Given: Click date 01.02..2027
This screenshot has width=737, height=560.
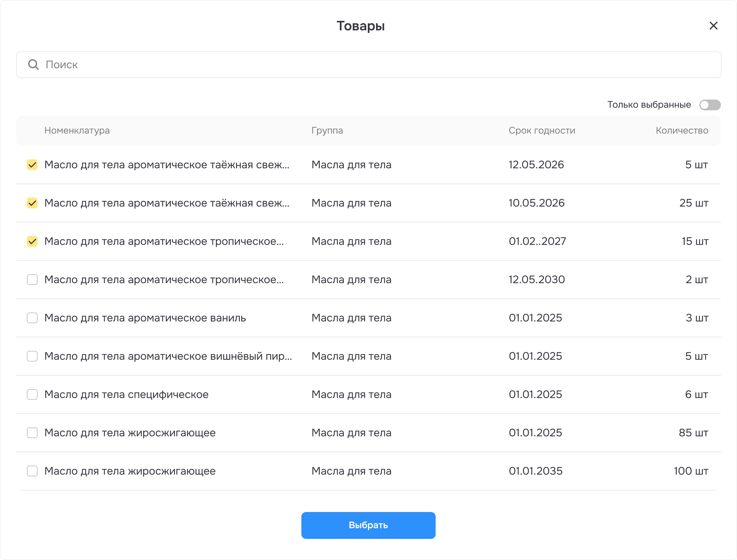Looking at the screenshot, I should pyautogui.click(x=537, y=241).
